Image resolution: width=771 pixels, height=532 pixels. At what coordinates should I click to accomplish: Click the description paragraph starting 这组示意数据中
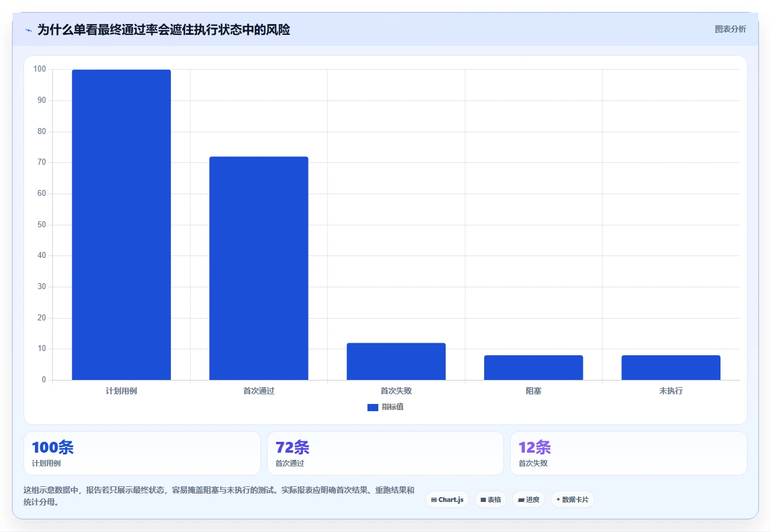coord(219,496)
